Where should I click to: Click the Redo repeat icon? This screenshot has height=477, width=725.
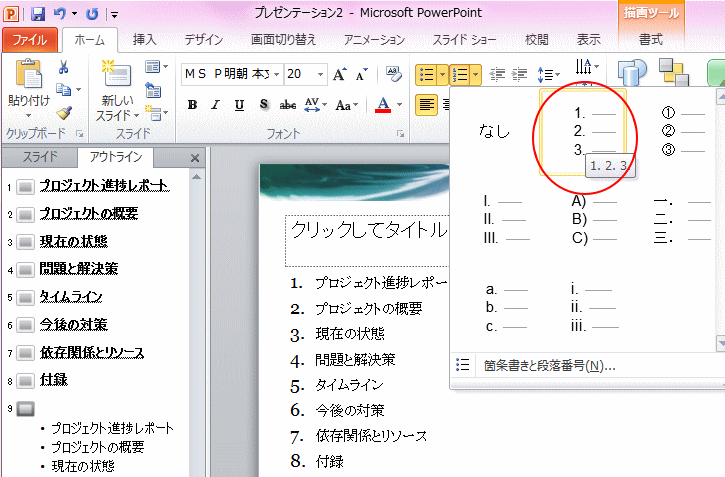point(92,14)
